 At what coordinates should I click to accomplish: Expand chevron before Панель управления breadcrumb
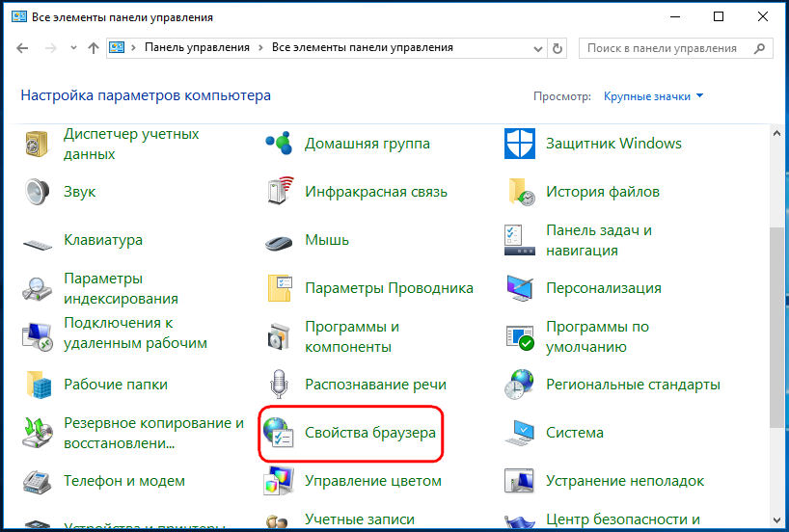click(x=133, y=48)
